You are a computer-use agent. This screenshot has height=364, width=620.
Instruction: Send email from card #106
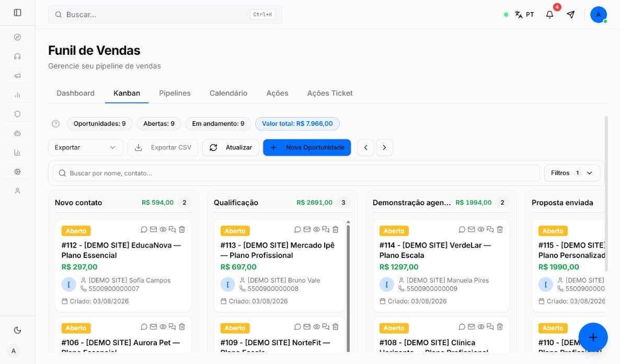[153, 327]
